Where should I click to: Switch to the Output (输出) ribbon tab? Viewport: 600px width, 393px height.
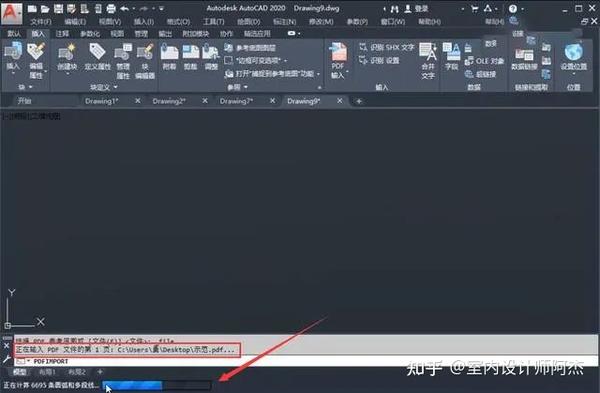click(165, 34)
